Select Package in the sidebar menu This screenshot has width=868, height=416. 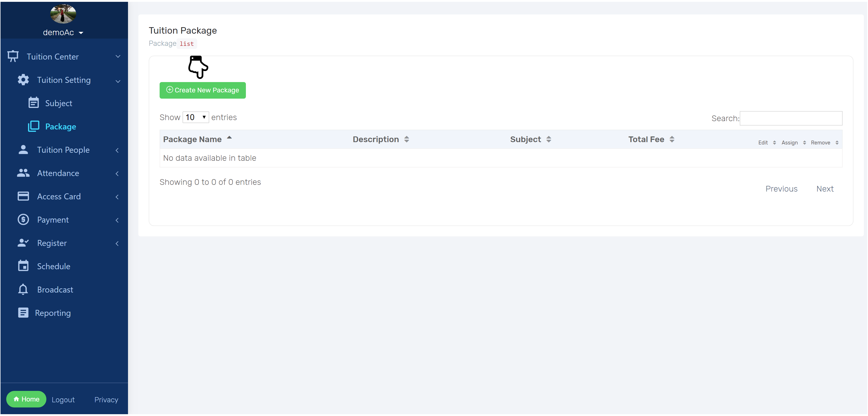click(61, 127)
